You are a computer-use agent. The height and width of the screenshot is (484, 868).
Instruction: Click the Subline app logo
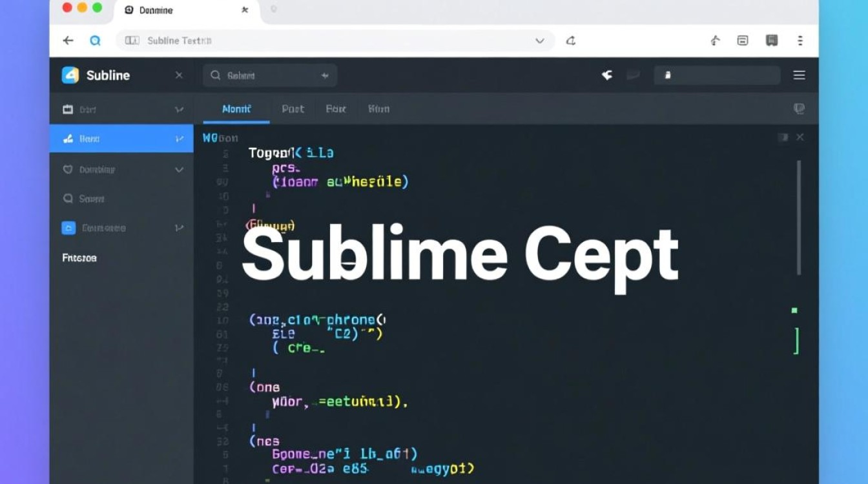70,76
